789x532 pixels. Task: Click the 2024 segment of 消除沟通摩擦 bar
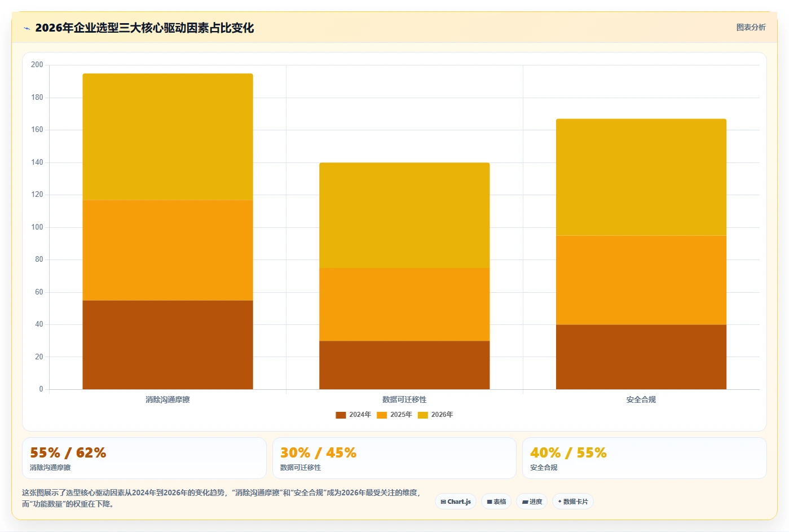tap(168, 345)
